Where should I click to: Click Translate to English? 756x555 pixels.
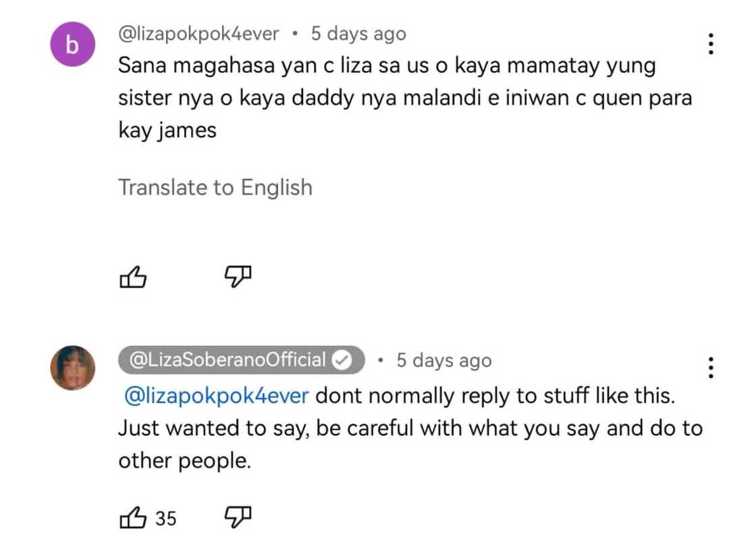215,187
